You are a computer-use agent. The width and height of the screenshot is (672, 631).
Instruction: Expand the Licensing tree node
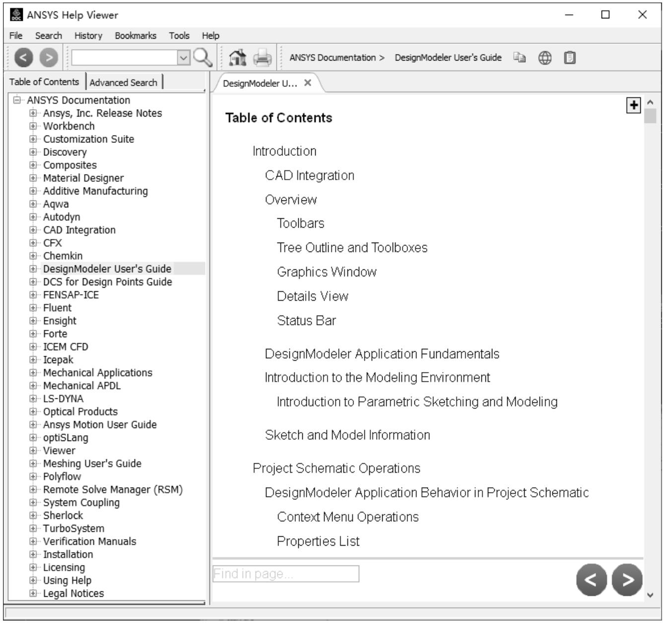(x=33, y=567)
